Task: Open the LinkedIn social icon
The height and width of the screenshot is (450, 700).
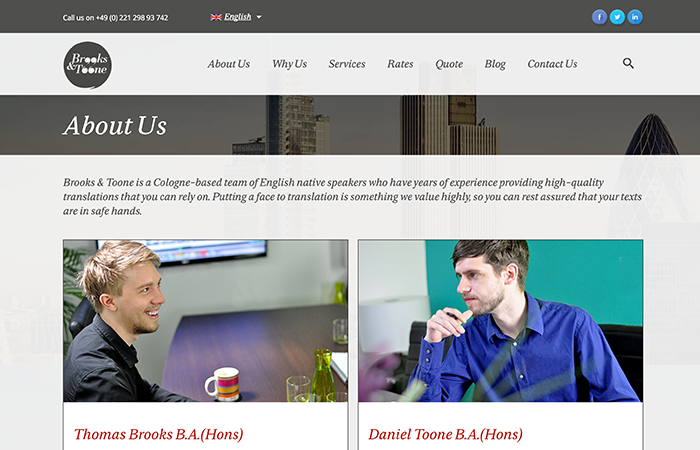Action: tap(635, 17)
